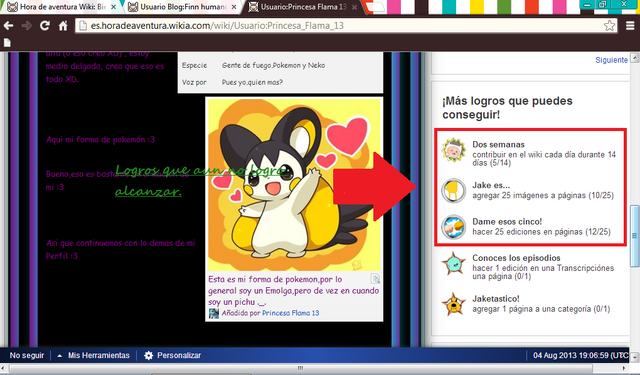The height and width of the screenshot is (375, 640).
Task: Close the Hora de aventura Wiki tab
Action: tap(113, 7)
